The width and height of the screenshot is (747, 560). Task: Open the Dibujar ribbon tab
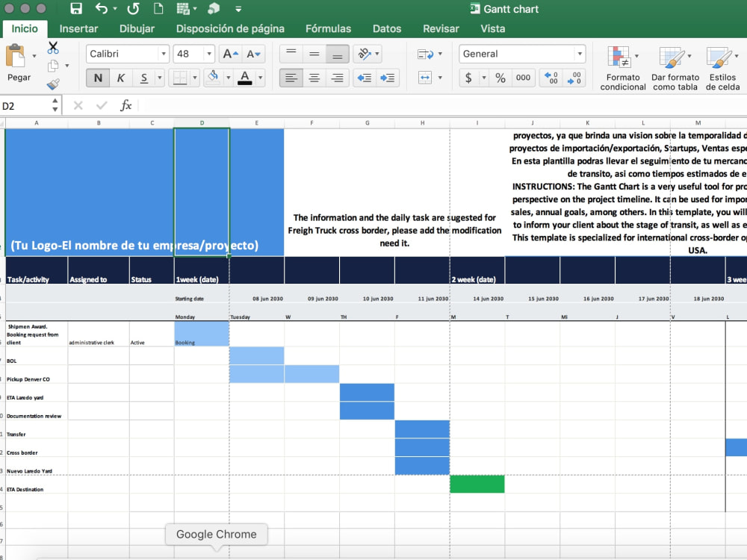137,28
